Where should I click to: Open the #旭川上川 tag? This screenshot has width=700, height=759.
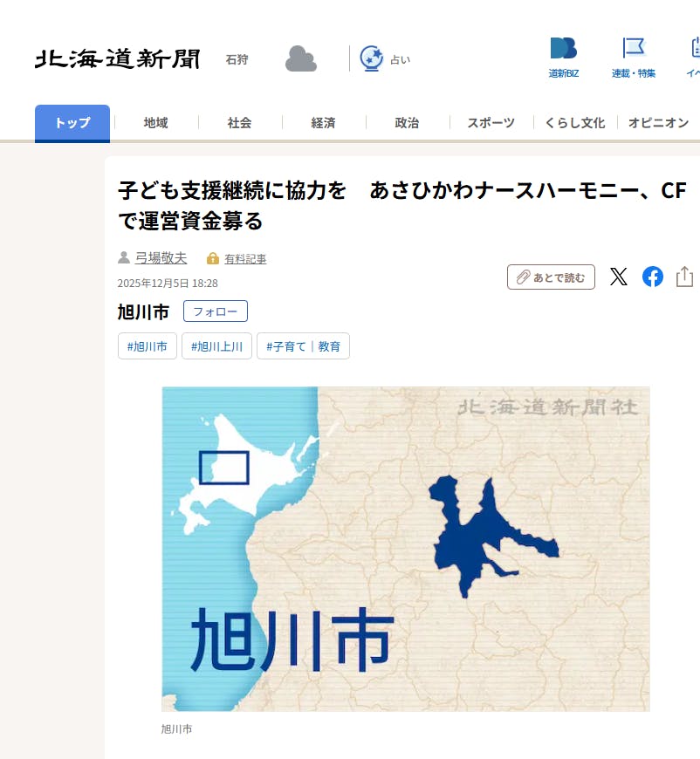(216, 346)
